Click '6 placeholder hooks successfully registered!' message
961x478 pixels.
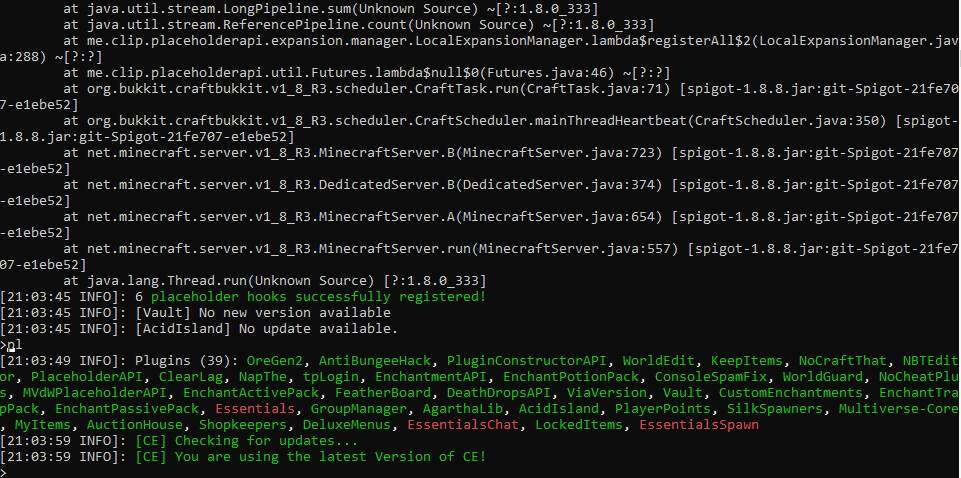310,297
